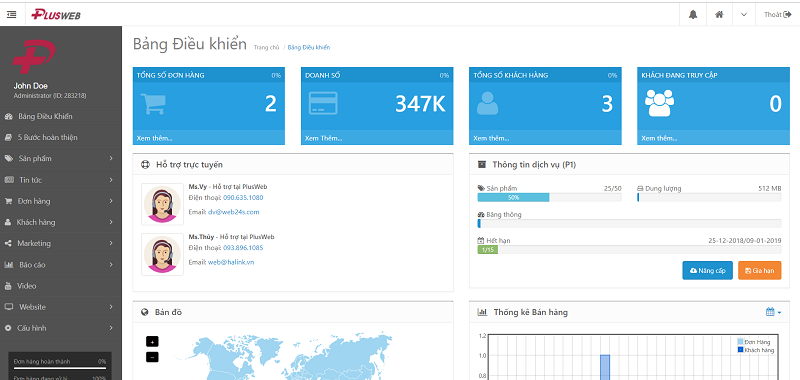Image resolution: width=800 pixels, height=380 pixels.
Task: Click the credit card icon in Doanh số card
Action: [x=323, y=104]
